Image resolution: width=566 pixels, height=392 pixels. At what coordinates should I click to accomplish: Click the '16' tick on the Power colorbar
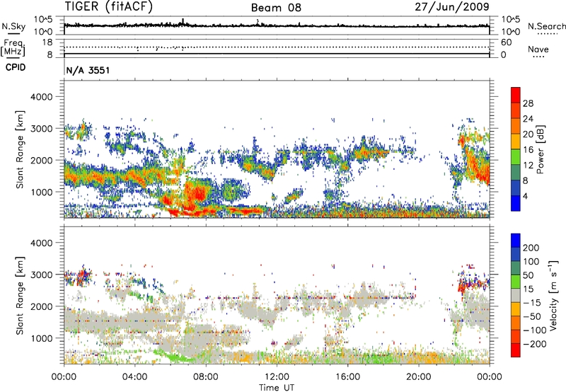[x=528, y=150]
